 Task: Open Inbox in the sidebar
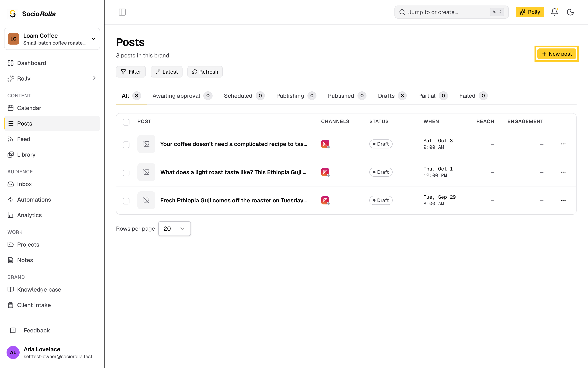coord(52,184)
